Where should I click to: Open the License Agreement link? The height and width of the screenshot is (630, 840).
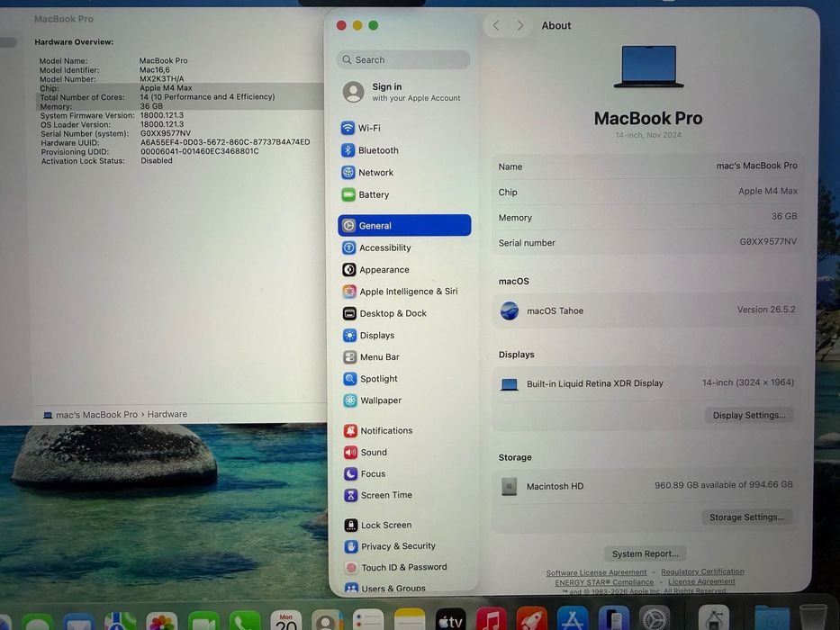click(701, 581)
